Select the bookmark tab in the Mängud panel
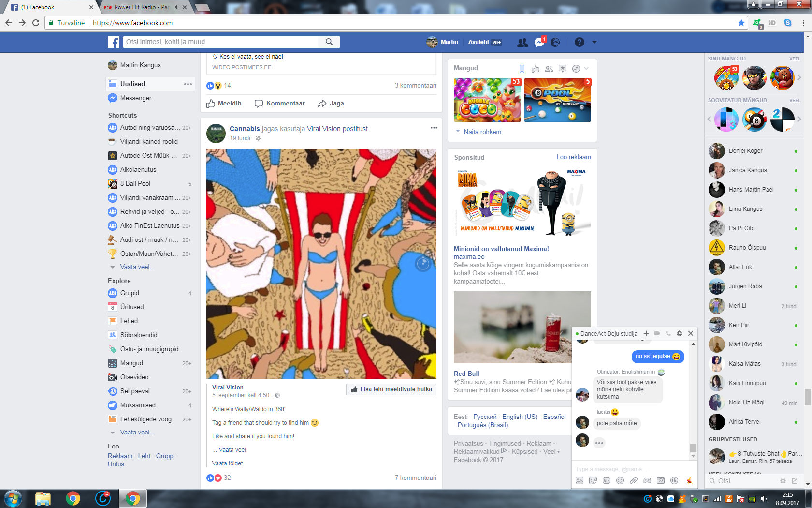This screenshot has height=508, width=812. 522,69
